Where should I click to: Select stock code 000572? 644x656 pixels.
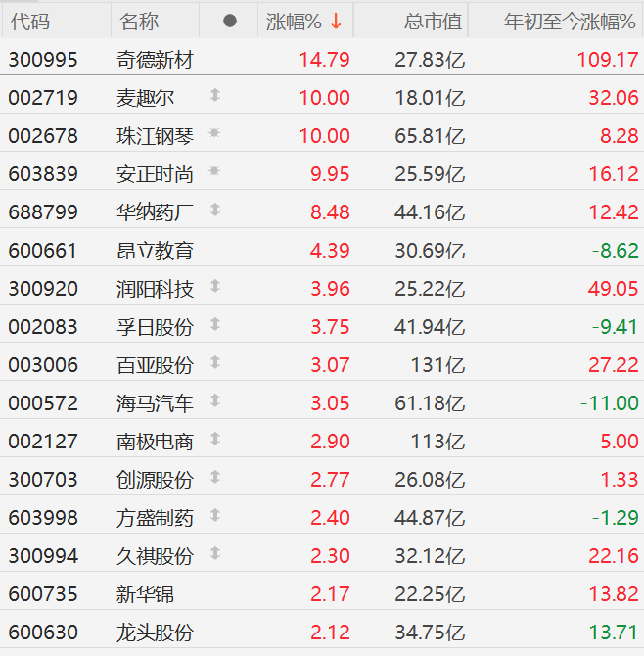pyautogui.click(x=43, y=403)
